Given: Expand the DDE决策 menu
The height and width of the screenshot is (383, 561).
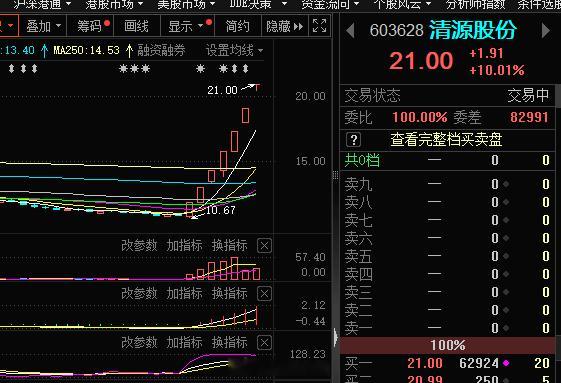Looking at the screenshot, I should pyautogui.click(x=258, y=4).
